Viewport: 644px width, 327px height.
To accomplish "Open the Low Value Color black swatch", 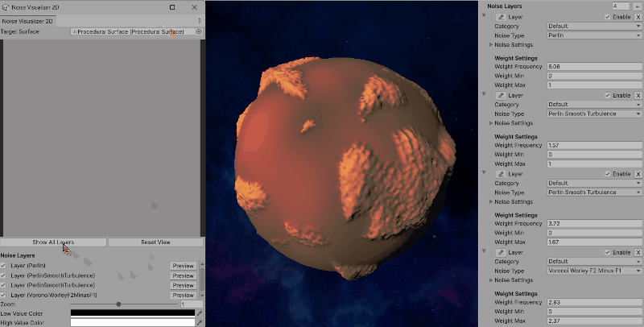I will pos(133,313).
